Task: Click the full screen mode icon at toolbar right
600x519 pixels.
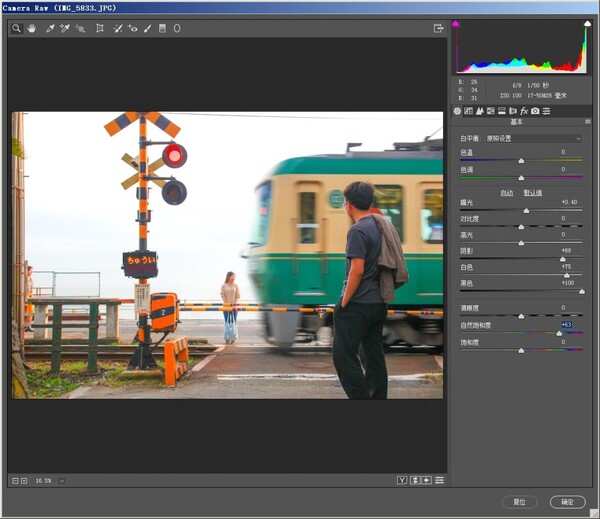Action: [x=438, y=28]
